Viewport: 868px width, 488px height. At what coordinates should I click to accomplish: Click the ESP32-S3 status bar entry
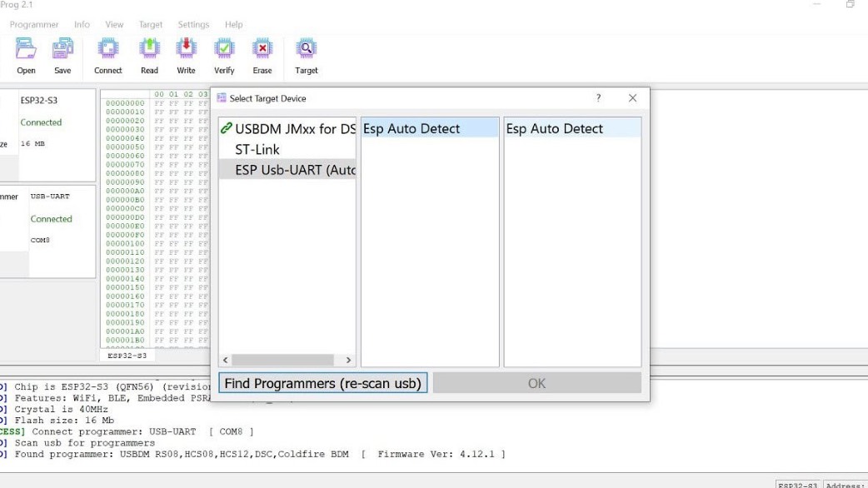(798, 485)
